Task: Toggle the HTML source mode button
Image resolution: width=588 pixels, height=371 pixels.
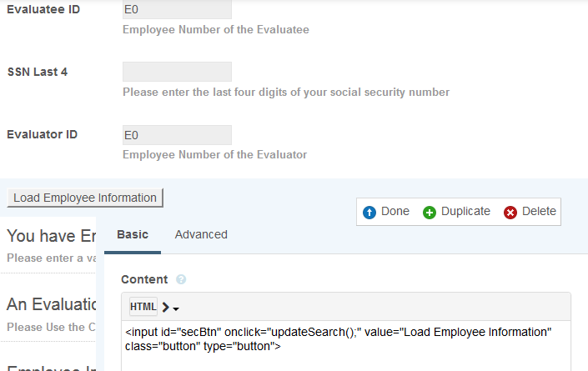Action: [x=143, y=307]
